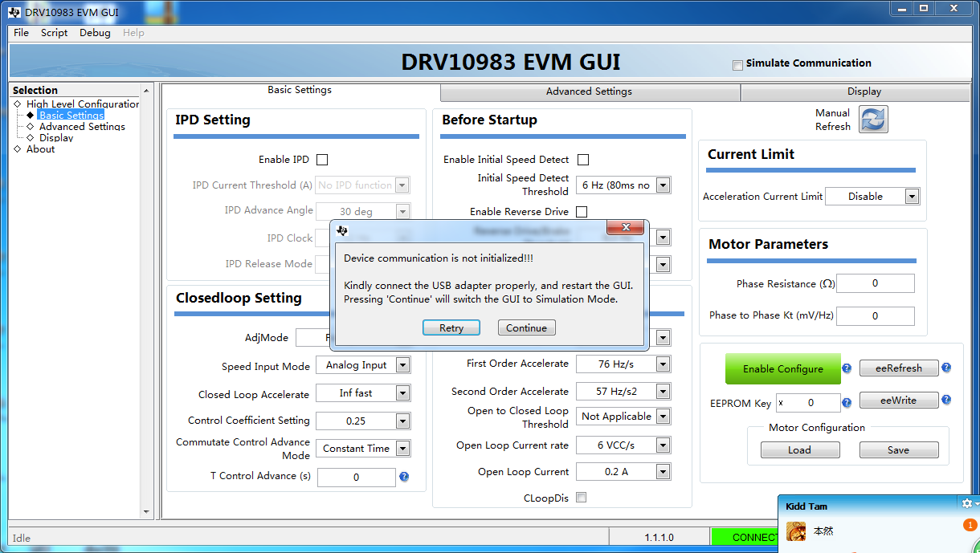980x553 pixels.
Task: Select Basic Settings in Selection tree
Action: tap(71, 116)
